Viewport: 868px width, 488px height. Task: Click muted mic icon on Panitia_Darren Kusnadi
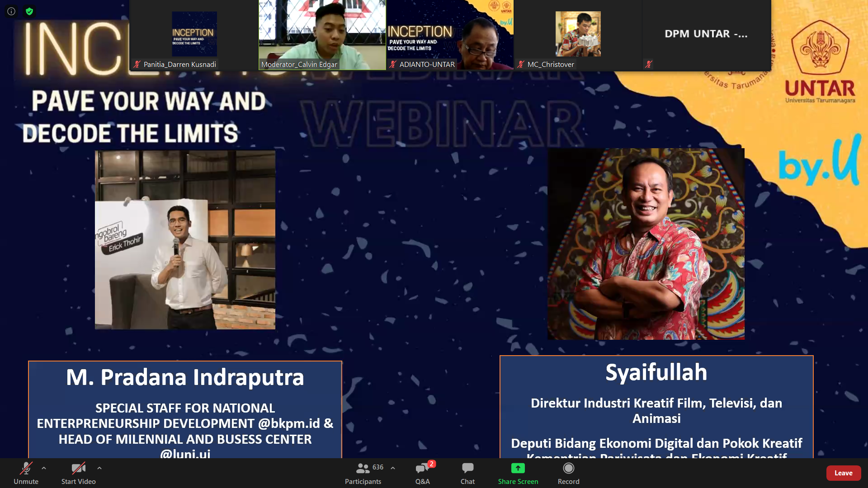[137, 64]
